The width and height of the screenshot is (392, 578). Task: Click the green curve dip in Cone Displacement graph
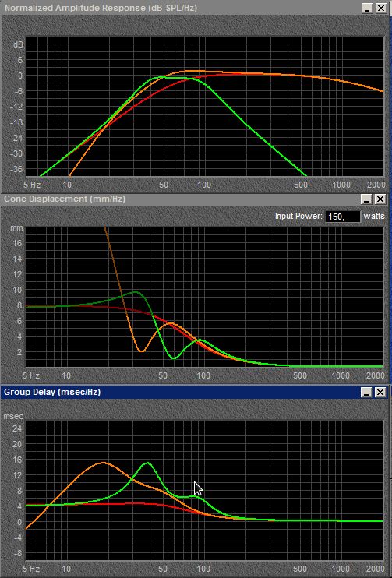click(x=174, y=358)
